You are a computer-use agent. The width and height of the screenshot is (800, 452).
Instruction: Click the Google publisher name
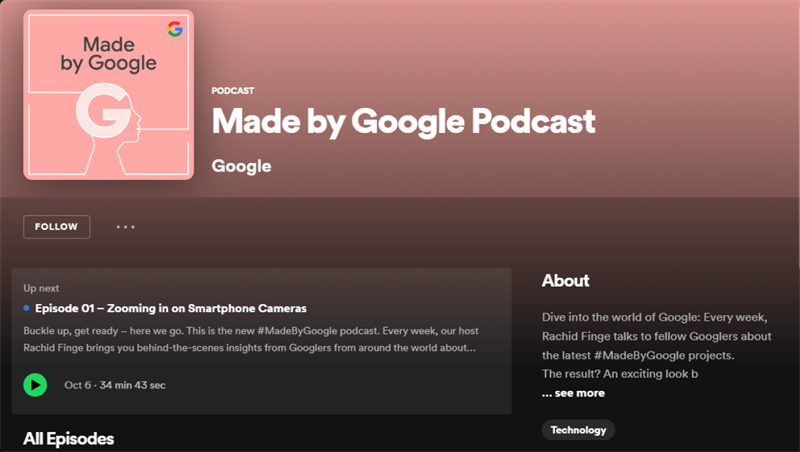coord(241,166)
